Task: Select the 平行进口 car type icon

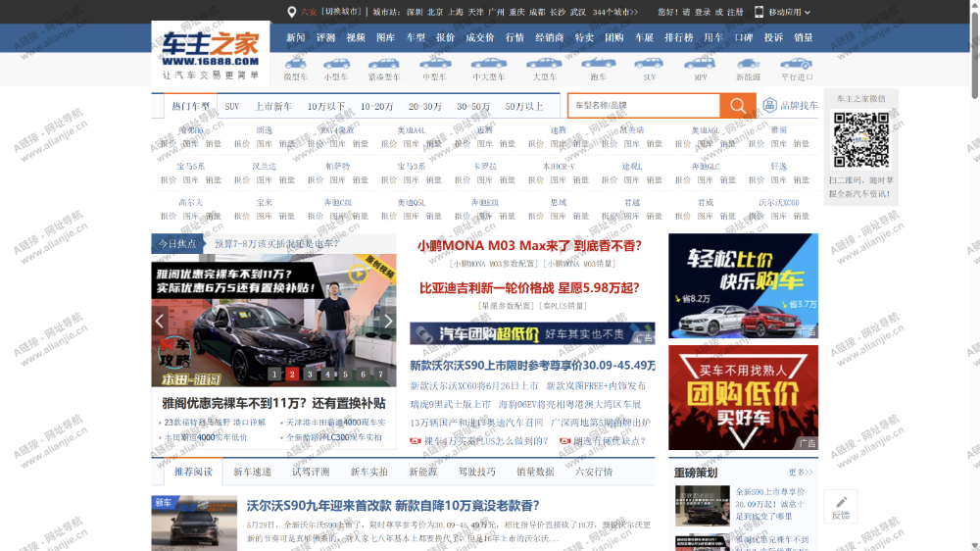Action: (x=796, y=63)
